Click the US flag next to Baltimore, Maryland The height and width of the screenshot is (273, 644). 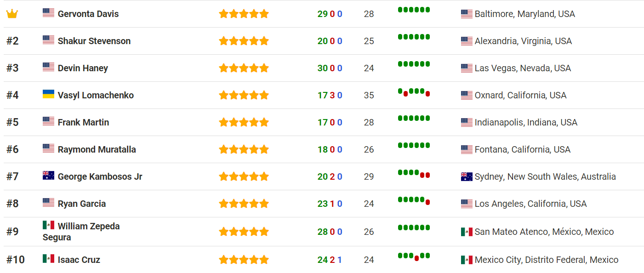(x=467, y=14)
